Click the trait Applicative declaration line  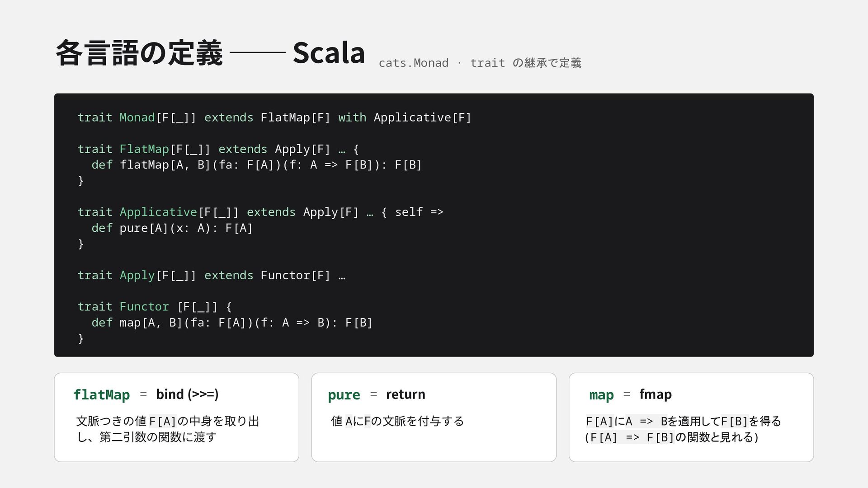260,212
